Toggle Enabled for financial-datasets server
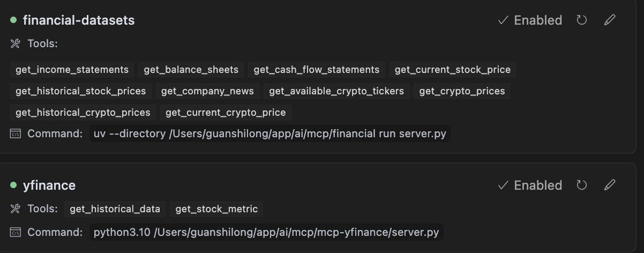Image resolution: width=644 pixels, height=253 pixels. pyautogui.click(x=530, y=20)
